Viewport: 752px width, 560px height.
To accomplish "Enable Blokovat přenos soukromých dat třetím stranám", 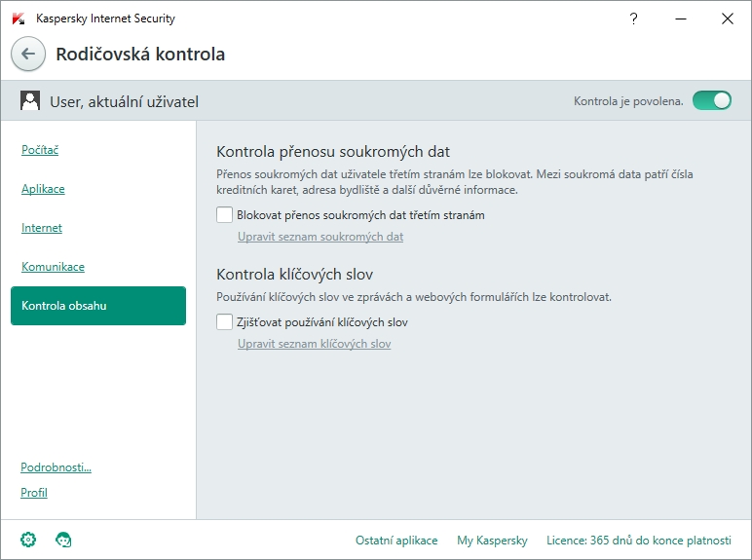I will pyautogui.click(x=224, y=215).
